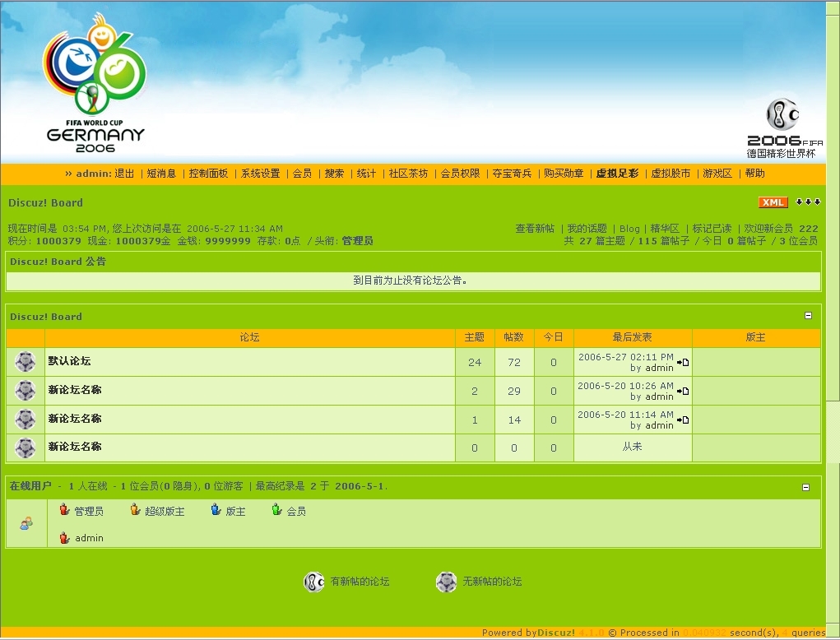
Task: Click the Discuz! Board breadcrumb above the clock
Action: [x=45, y=202]
